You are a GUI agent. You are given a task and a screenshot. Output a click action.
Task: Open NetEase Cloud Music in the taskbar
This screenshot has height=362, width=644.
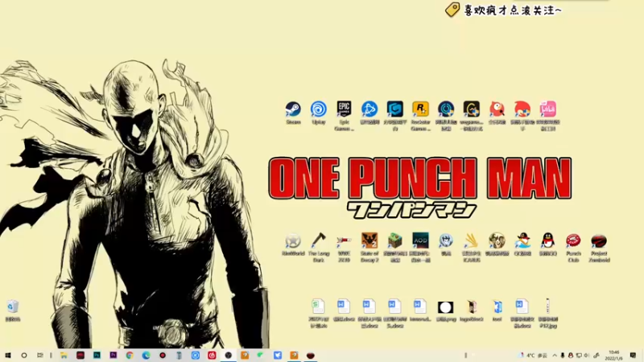click(x=212, y=356)
